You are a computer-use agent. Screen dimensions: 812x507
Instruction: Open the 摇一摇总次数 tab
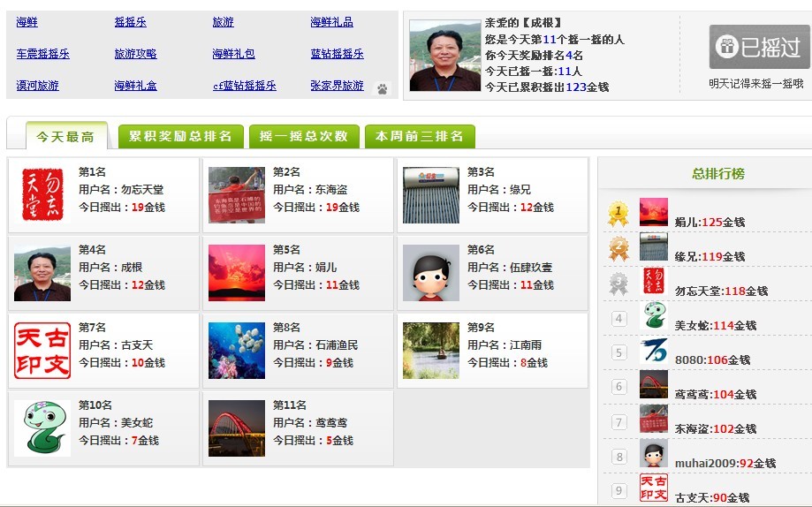click(304, 136)
